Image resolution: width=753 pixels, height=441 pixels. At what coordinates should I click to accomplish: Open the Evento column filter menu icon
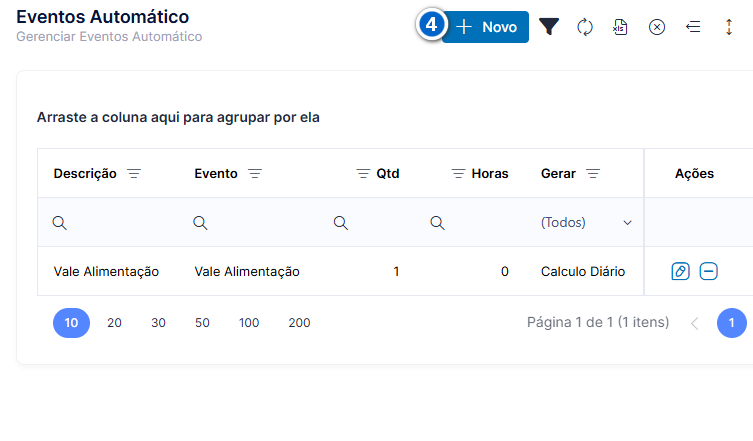tap(255, 173)
